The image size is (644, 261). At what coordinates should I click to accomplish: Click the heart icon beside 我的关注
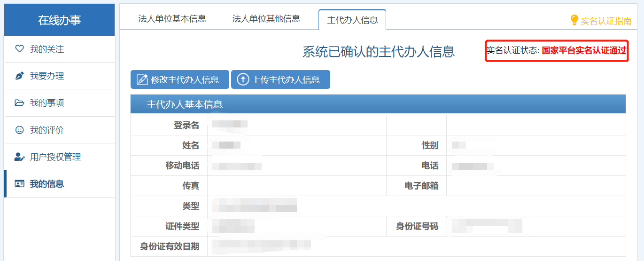(x=19, y=49)
